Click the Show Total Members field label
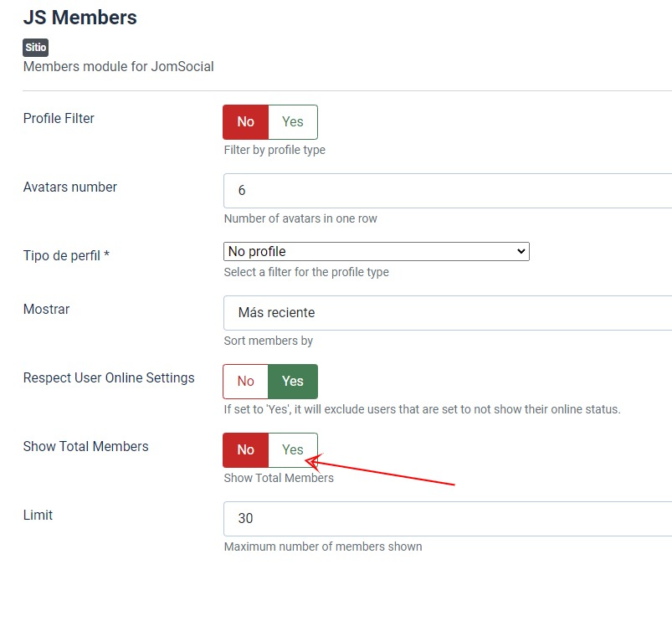This screenshot has width=672, height=626. 86,447
